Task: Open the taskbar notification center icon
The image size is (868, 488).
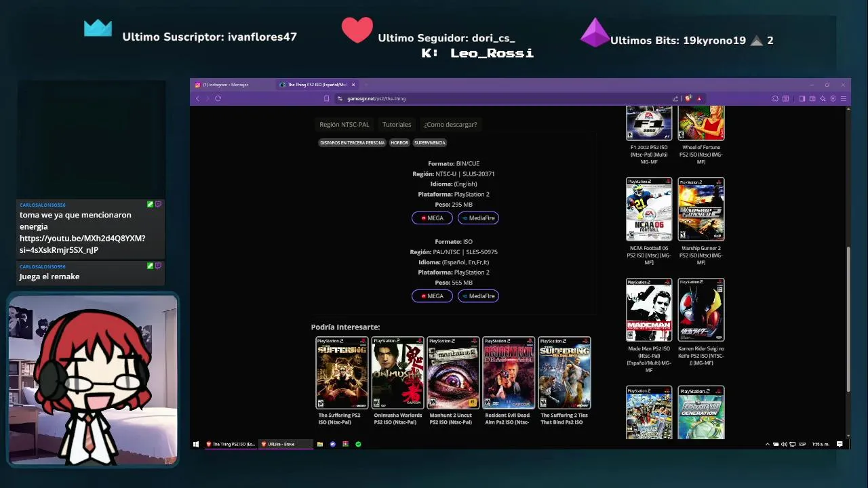Action: click(x=840, y=444)
